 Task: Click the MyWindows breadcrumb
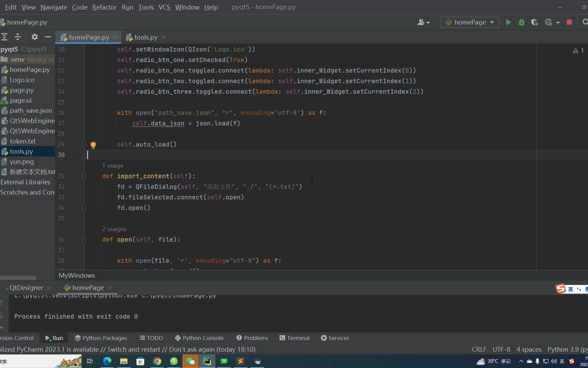[x=77, y=275]
